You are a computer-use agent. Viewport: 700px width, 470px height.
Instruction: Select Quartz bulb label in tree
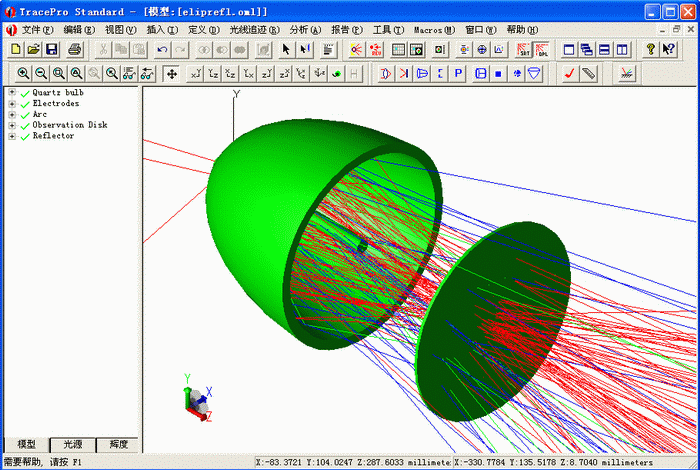point(58,92)
